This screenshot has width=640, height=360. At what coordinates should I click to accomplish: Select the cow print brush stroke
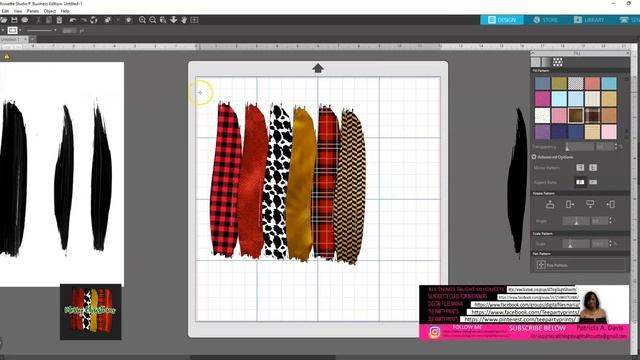coord(277,182)
